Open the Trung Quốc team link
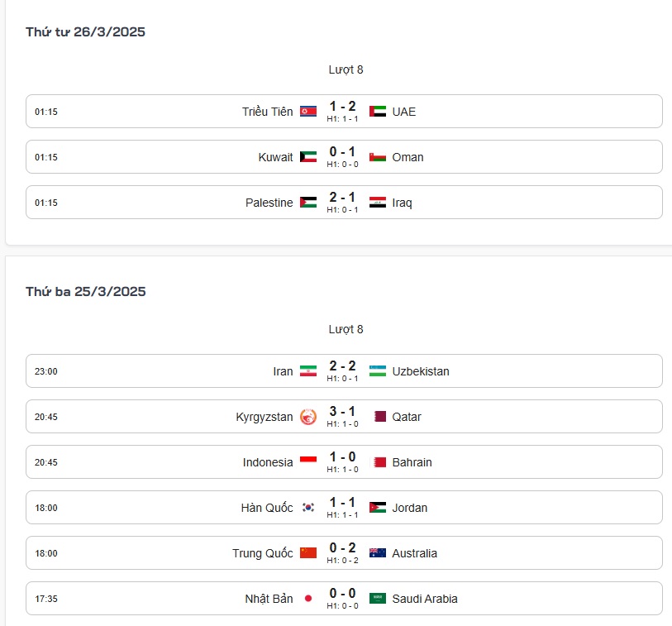 point(263,553)
